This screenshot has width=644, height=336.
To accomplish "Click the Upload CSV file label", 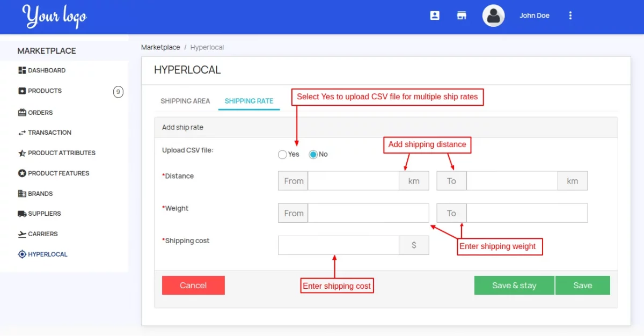I will [x=188, y=150].
